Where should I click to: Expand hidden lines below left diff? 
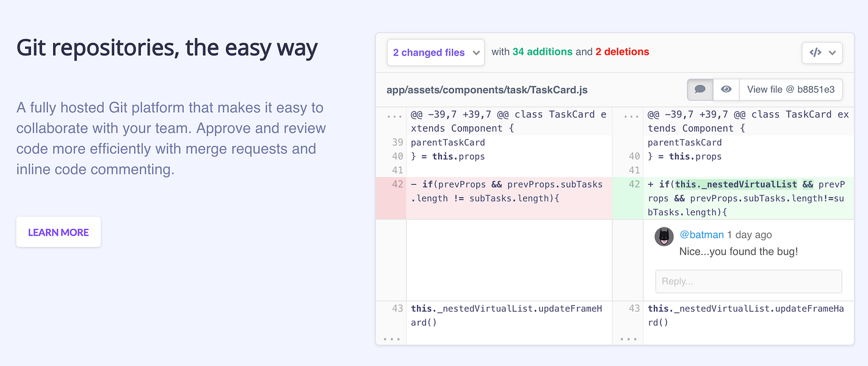pyautogui.click(x=391, y=338)
